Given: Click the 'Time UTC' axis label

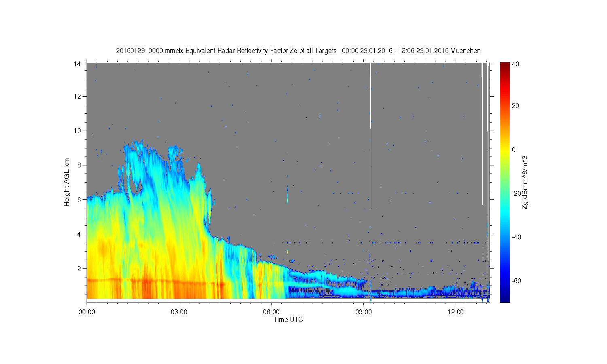Looking at the screenshot, I should (x=288, y=320).
